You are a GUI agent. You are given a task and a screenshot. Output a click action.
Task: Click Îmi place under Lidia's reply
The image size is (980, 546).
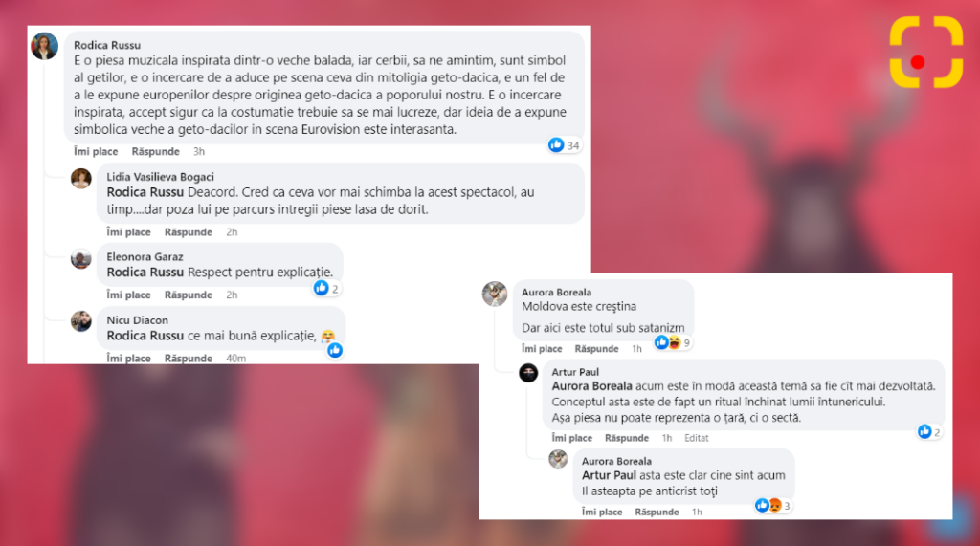click(129, 231)
